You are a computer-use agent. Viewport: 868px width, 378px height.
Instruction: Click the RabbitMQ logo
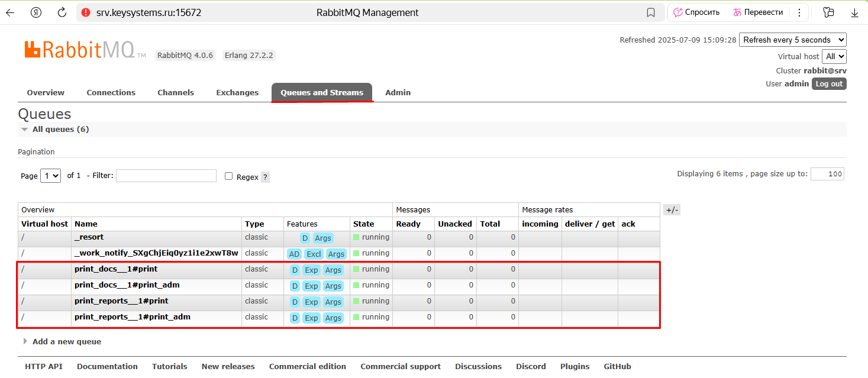click(85, 50)
